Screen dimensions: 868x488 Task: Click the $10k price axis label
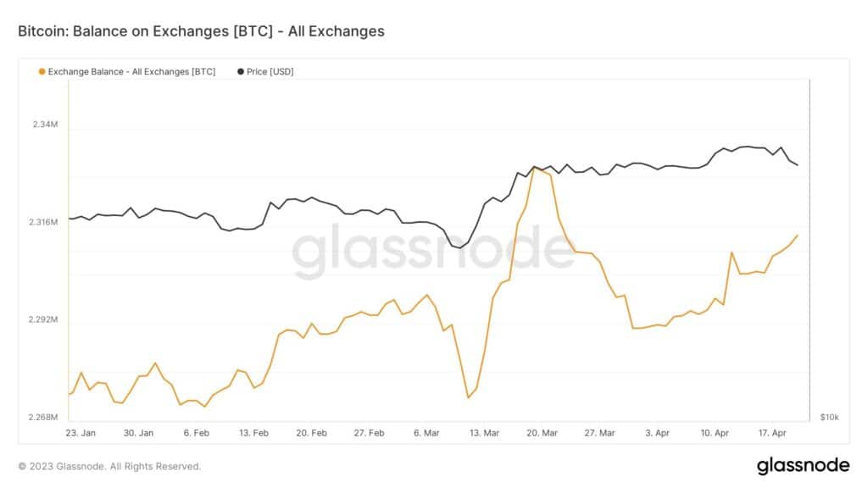click(829, 418)
